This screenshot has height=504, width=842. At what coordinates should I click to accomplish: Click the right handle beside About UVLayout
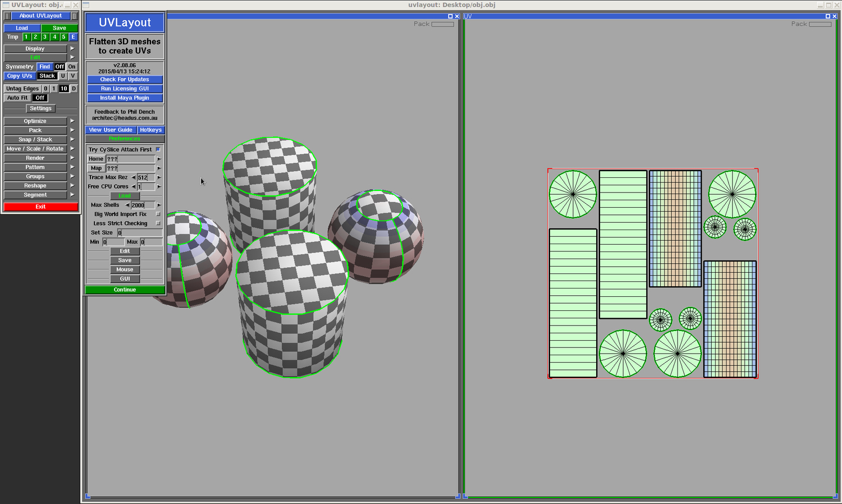click(74, 16)
